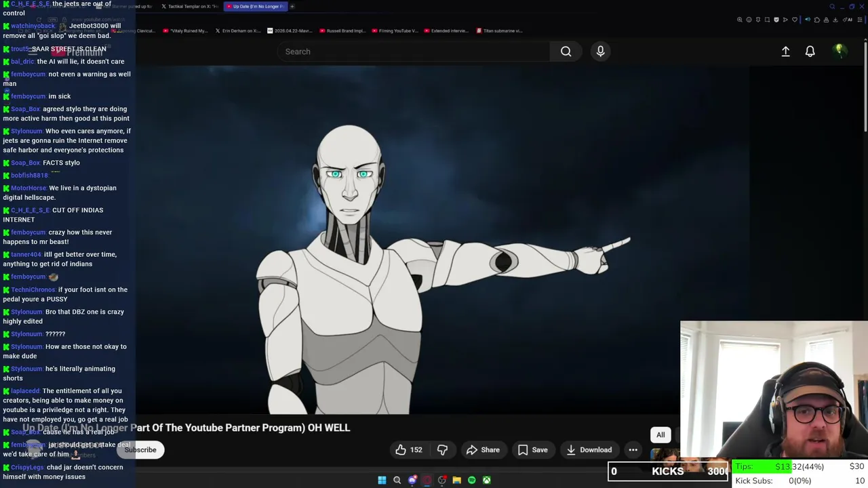Open the YouTube upload/create icon
The height and width of the screenshot is (488, 868).
pos(785,52)
